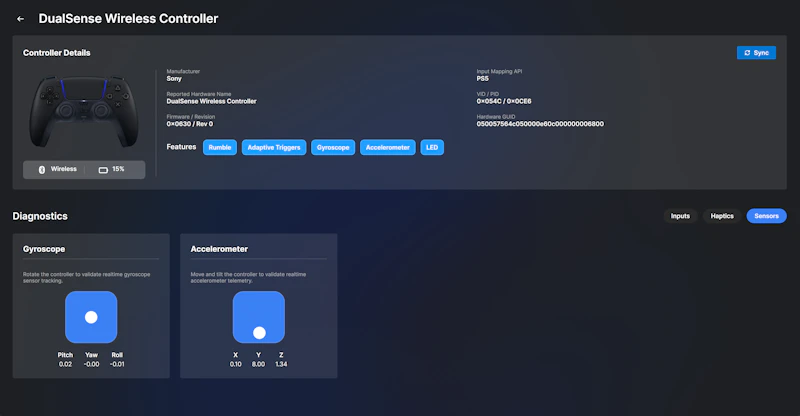This screenshot has height=416, width=800.
Task: Click the hardware GUID value
Action: click(540, 124)
